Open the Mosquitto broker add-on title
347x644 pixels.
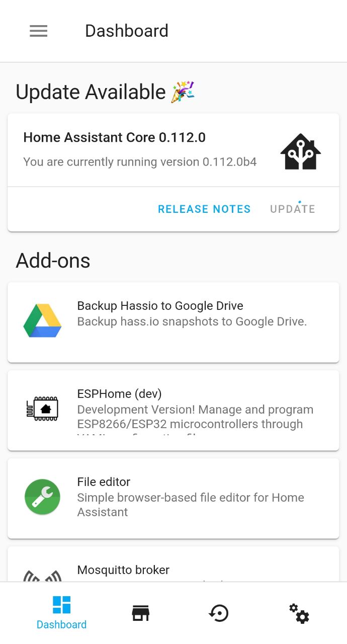[123, 570]
